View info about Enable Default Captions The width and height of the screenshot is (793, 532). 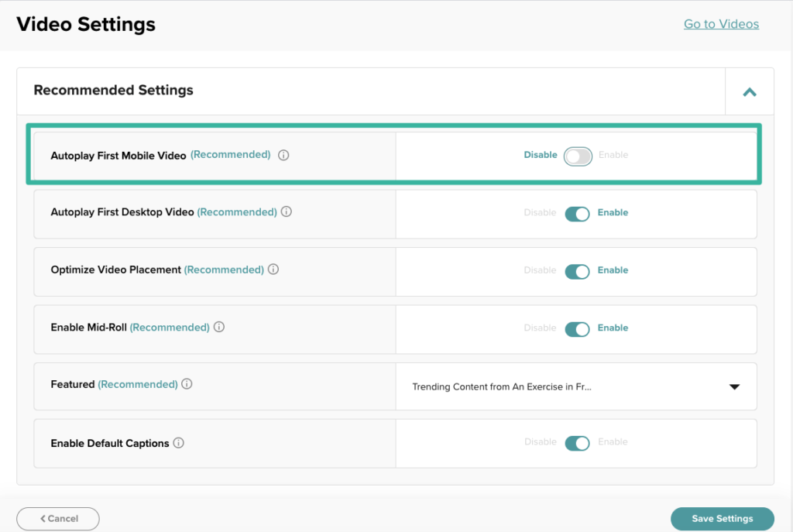coord(179,444)
